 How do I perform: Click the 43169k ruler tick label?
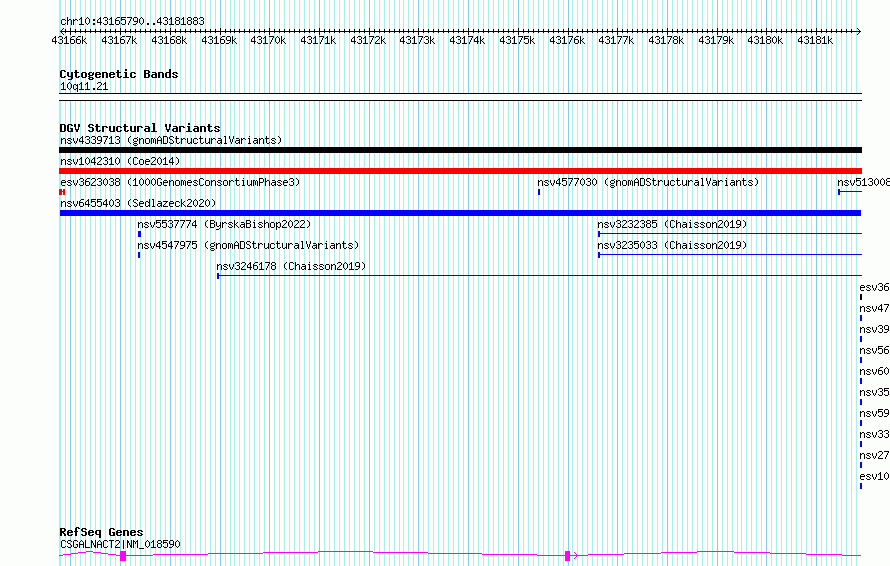point(219,40)
